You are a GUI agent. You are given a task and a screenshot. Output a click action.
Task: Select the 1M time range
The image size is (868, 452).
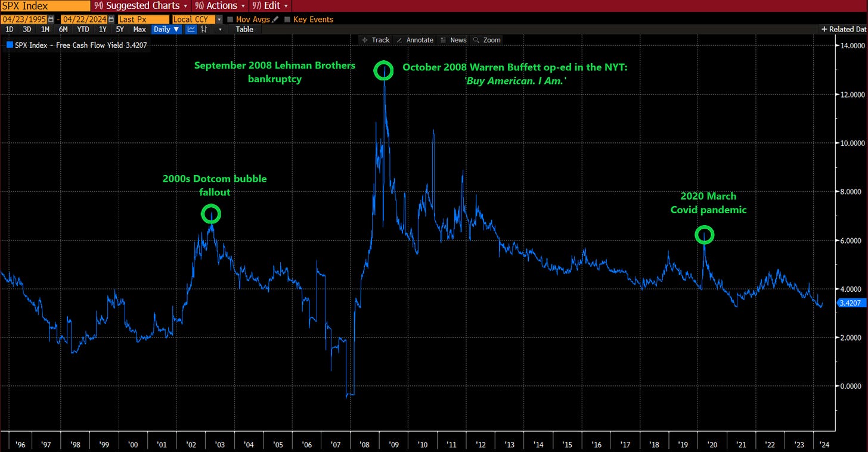click(45, 29)
